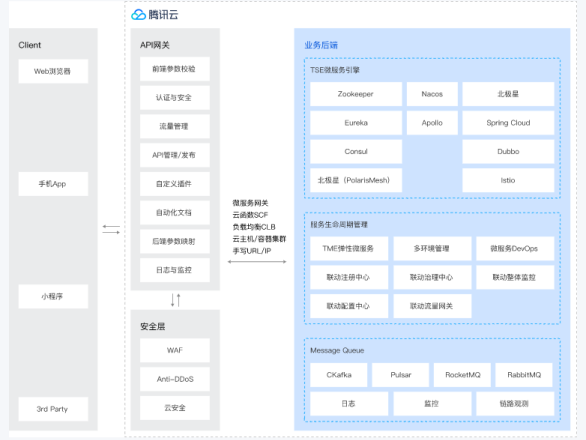Select the 微服务DevOps box
This screenshot has height=440, width=586.
point(515,249)
